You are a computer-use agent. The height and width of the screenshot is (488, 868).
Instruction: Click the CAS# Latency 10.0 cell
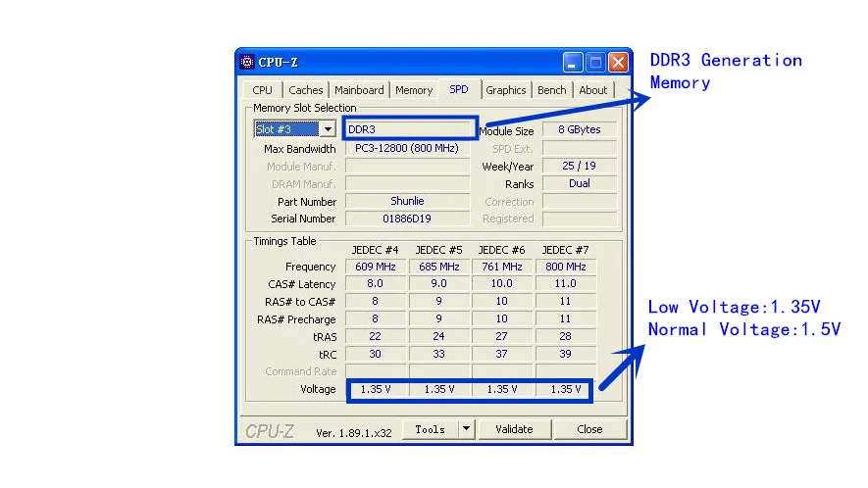click(501, 284)
